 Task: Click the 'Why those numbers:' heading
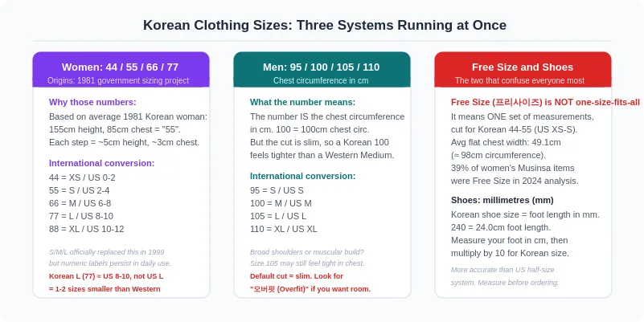pos(92,102)
